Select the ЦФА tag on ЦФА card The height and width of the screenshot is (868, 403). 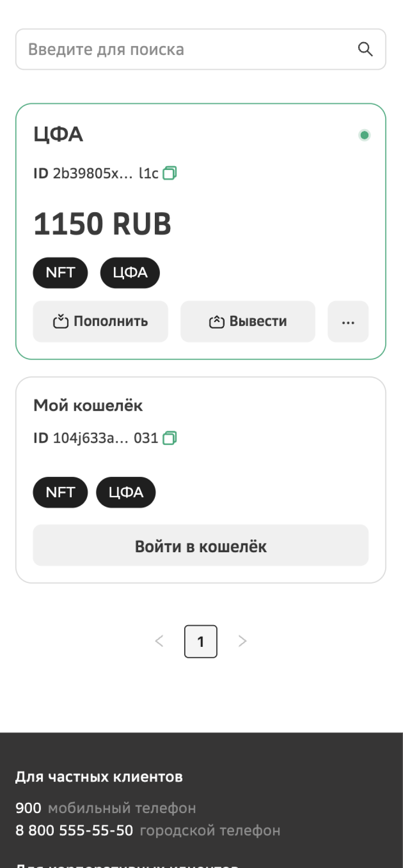click(x=130, y=273)
